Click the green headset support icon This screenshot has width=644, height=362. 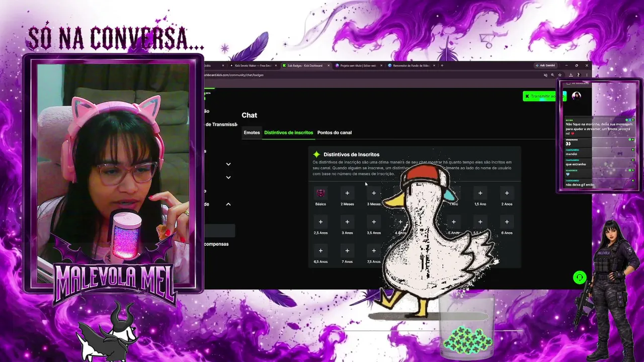click(580, 278)
